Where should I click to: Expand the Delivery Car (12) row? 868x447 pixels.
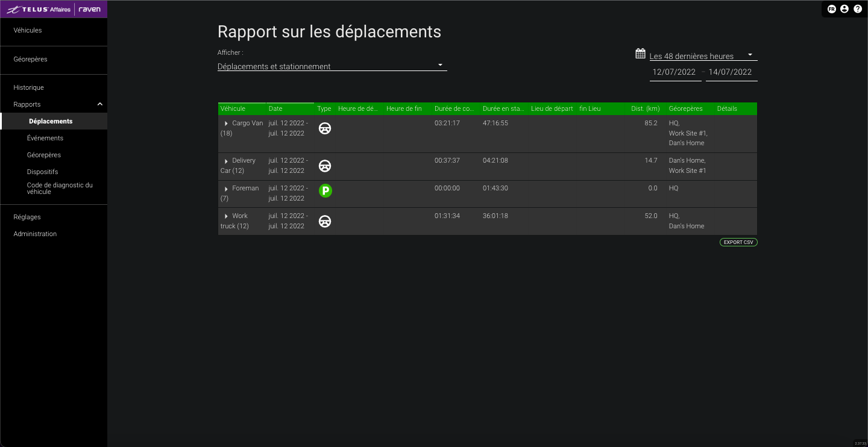226,161
